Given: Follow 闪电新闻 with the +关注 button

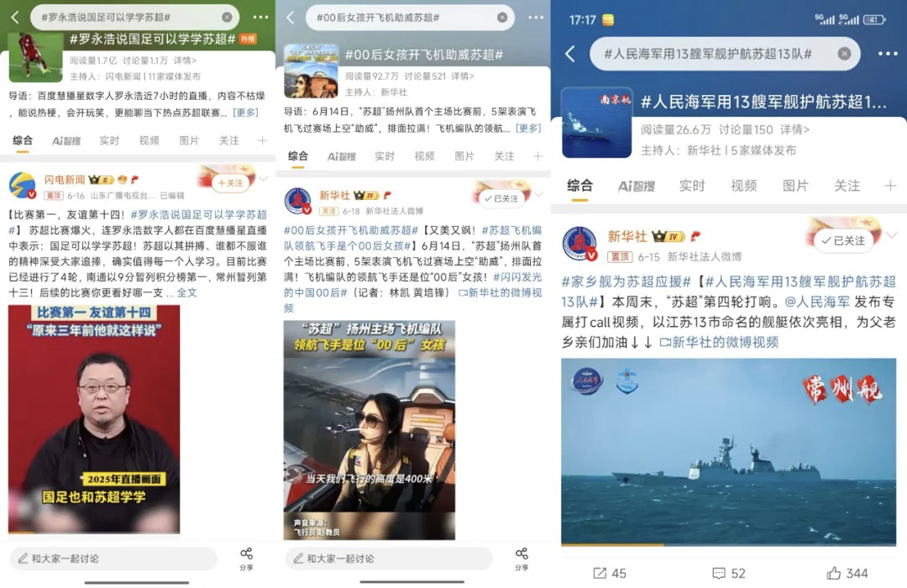Looking at the screenshot, I should (231, 183).
